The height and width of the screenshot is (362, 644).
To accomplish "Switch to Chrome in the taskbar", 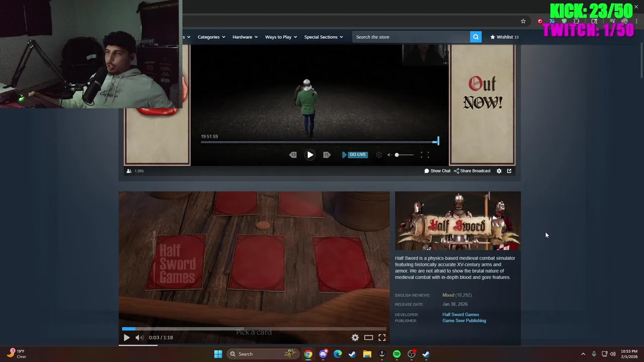I will [x=308, y=354].
